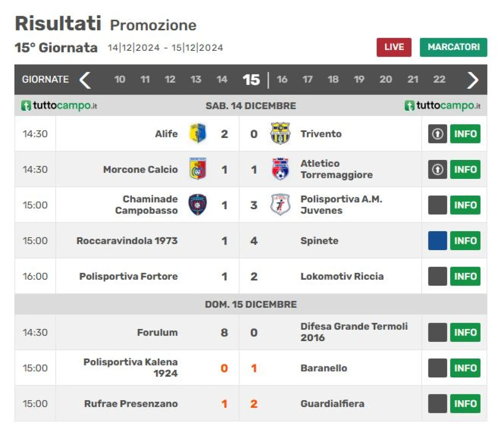Click the arrow icon in Alife row
Screen dimensions: 504x429
tap(437, 134)
